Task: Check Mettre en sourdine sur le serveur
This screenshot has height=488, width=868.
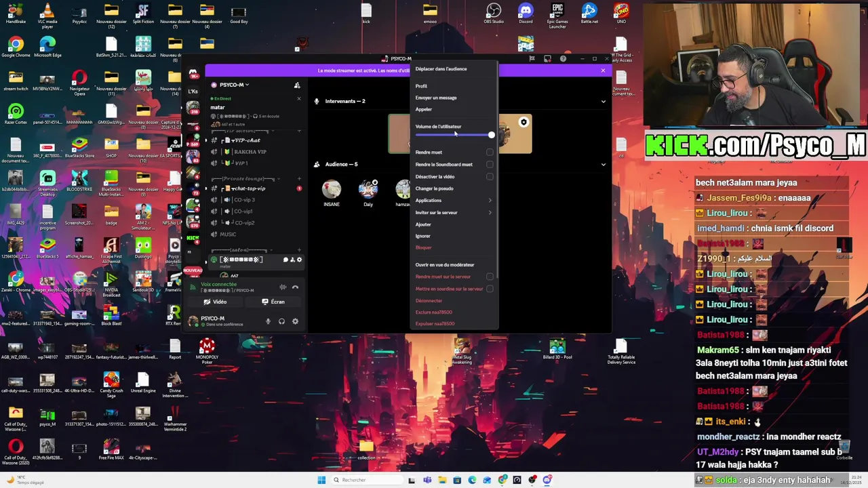Action: click(x=490, y=289)
